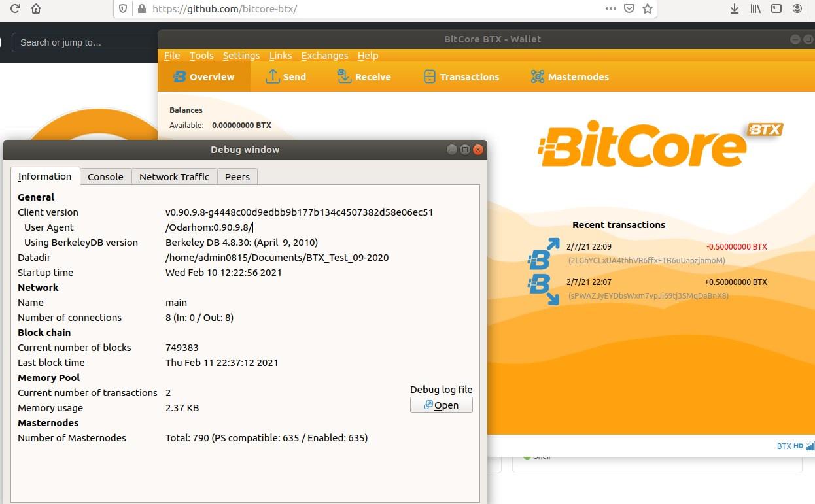Select the client version string

pyautogui.click(x=300, y=212)
